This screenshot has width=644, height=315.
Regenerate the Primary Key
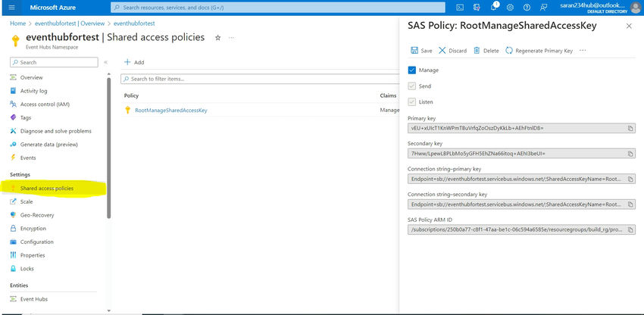point(539,51)
